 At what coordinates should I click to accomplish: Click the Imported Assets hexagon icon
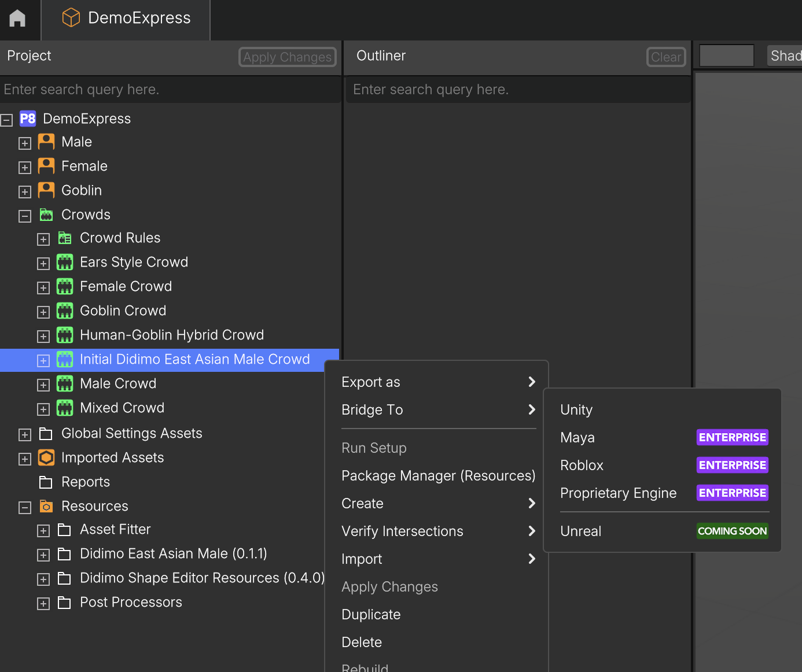(46, 457)
